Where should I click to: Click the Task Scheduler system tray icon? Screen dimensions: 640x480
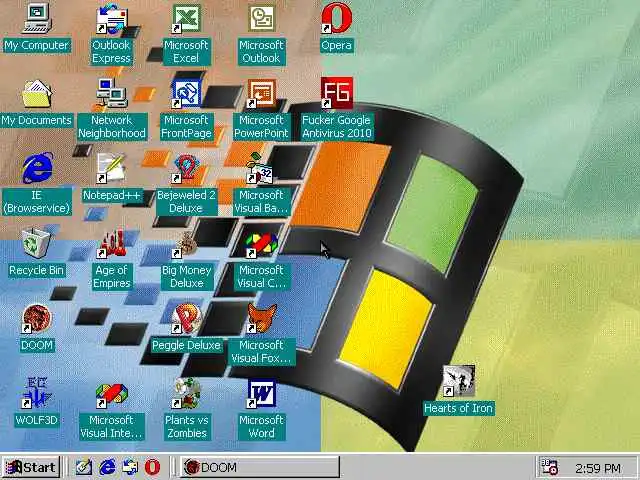click(x=549, y=467)
